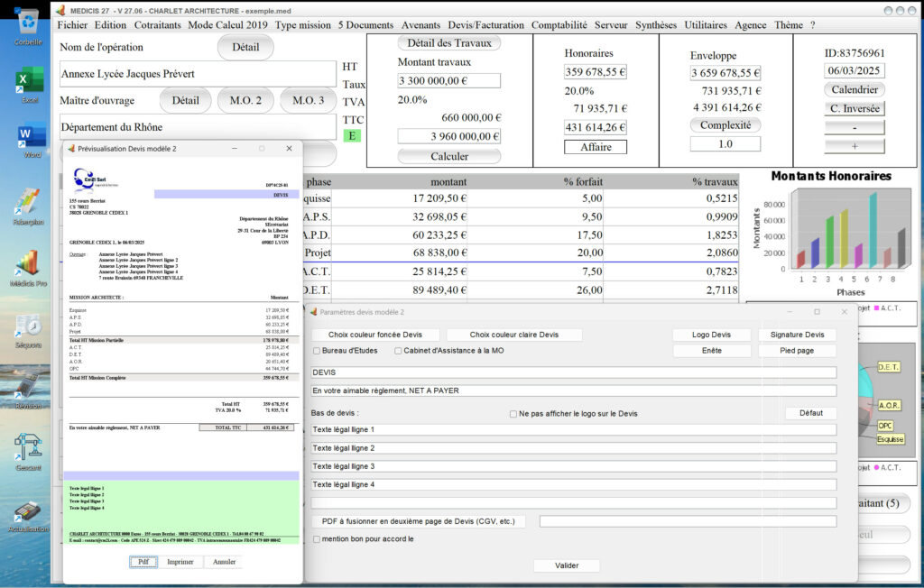Click Imprimer in the preview window
924x588 pixels.
point(180,562)
